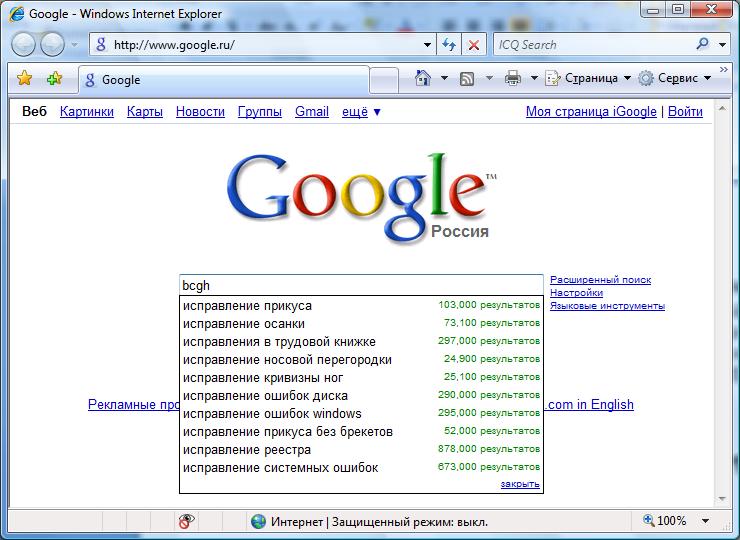Open the Картинки link
Screen dimensions: 740x540
[x=87, y=111]
